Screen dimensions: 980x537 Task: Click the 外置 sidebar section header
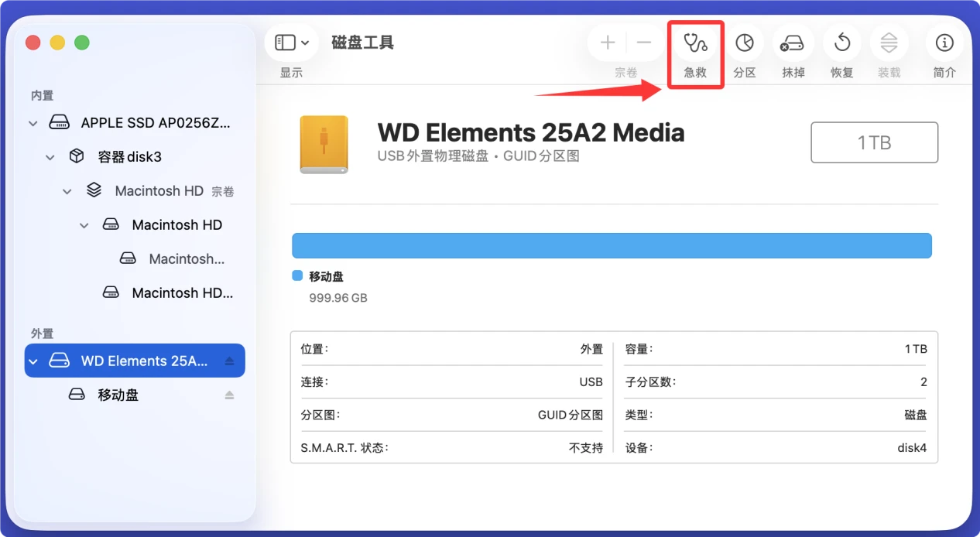coord(42,333)
